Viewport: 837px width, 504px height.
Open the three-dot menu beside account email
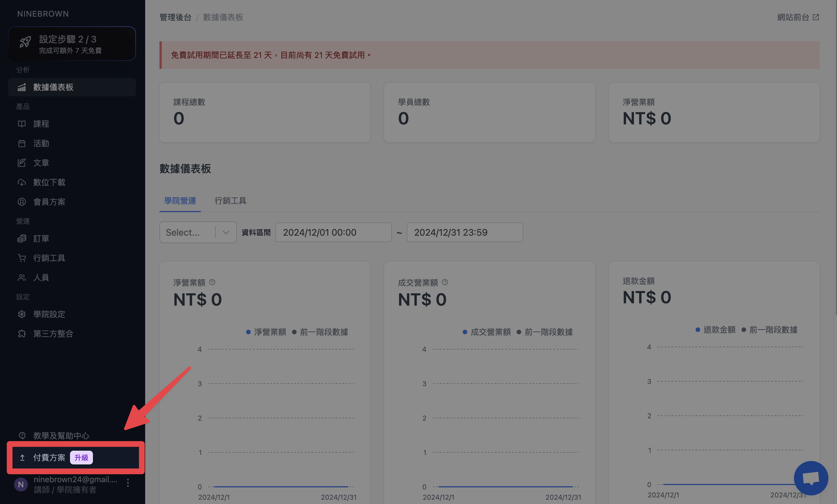point(128,483)
